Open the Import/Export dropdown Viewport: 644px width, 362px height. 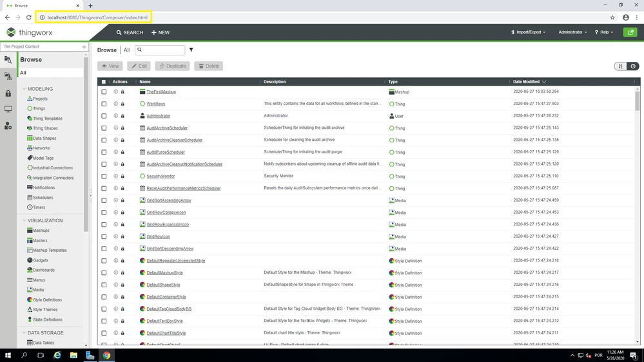pyautogui.click(x=528, y=32)
